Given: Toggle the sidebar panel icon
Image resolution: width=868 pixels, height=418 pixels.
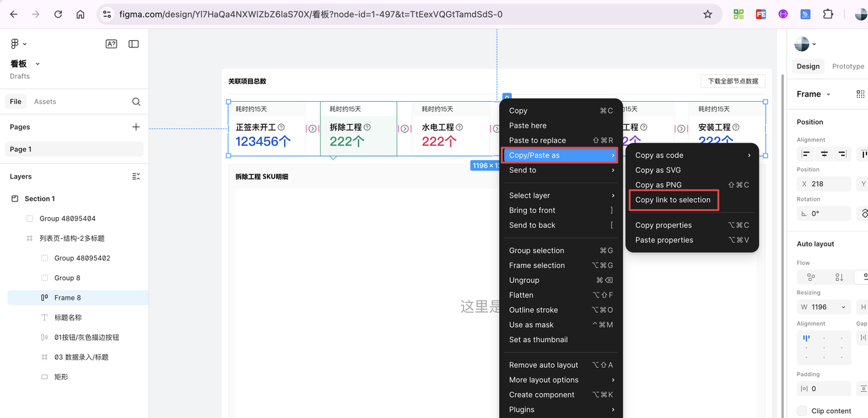Looking at the screenshot, I should click(134, 44).
